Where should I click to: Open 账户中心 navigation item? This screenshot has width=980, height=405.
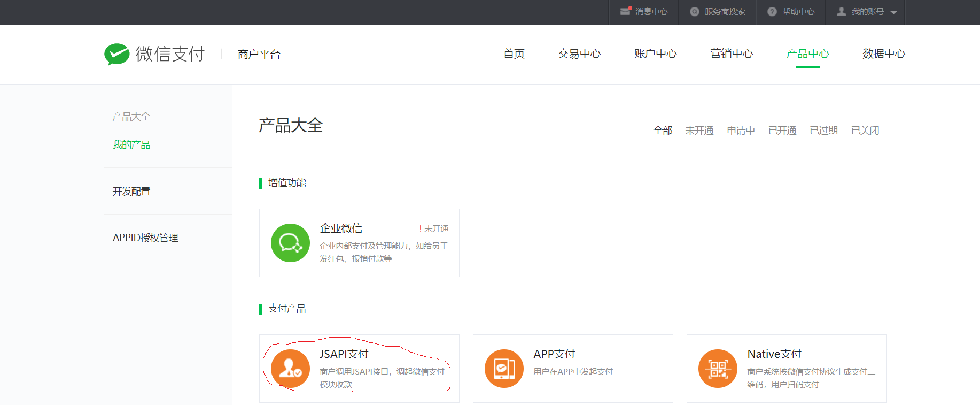[656, 54]
